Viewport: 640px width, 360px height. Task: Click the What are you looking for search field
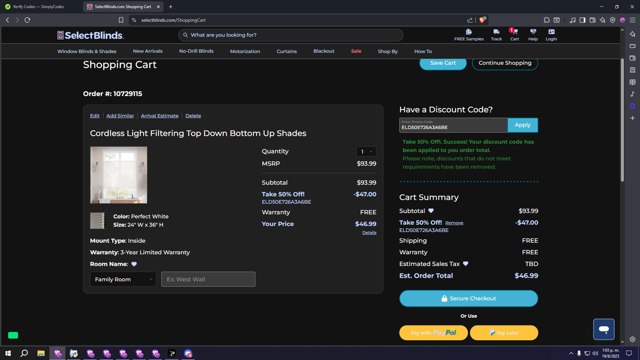pos(291,35)
